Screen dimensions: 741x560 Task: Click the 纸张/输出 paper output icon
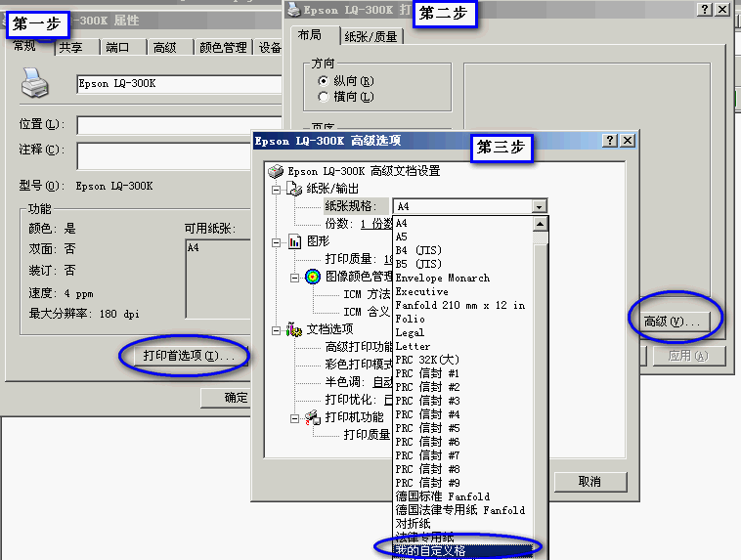coord(294,189)
